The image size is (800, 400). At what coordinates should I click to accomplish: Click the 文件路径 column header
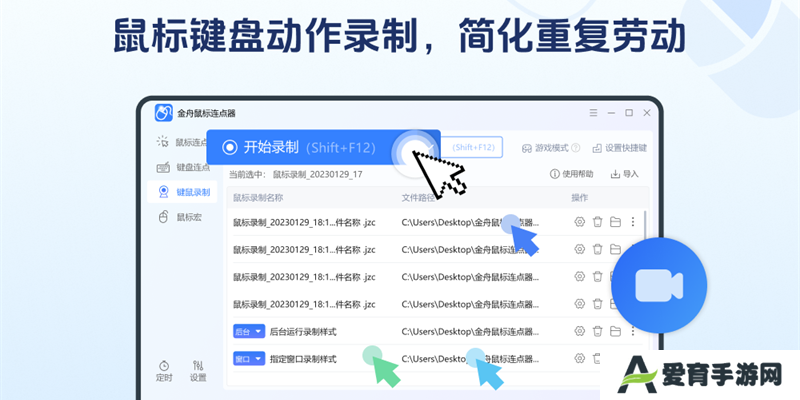pyautogui.click(x=418, y=198)
